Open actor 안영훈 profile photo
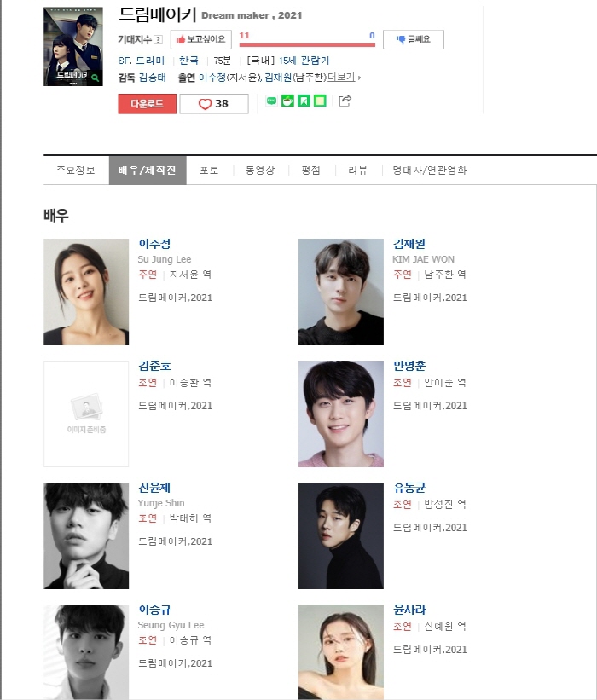The image size is (597, 700). click(x=340, y=414)
